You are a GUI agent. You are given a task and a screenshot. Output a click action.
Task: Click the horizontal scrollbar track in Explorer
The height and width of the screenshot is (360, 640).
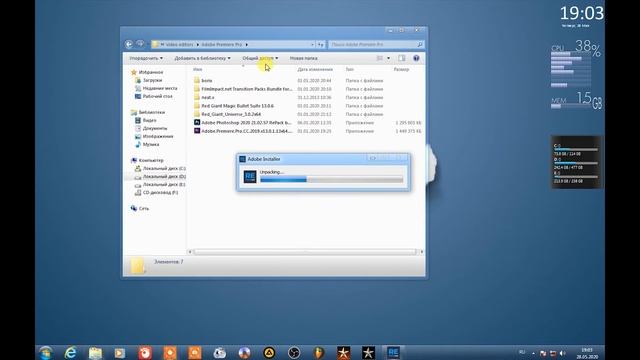[x=305, y=252]
